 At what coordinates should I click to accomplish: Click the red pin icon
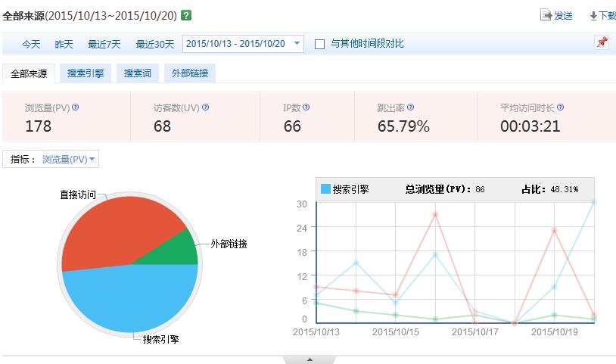tap(602, 43)
